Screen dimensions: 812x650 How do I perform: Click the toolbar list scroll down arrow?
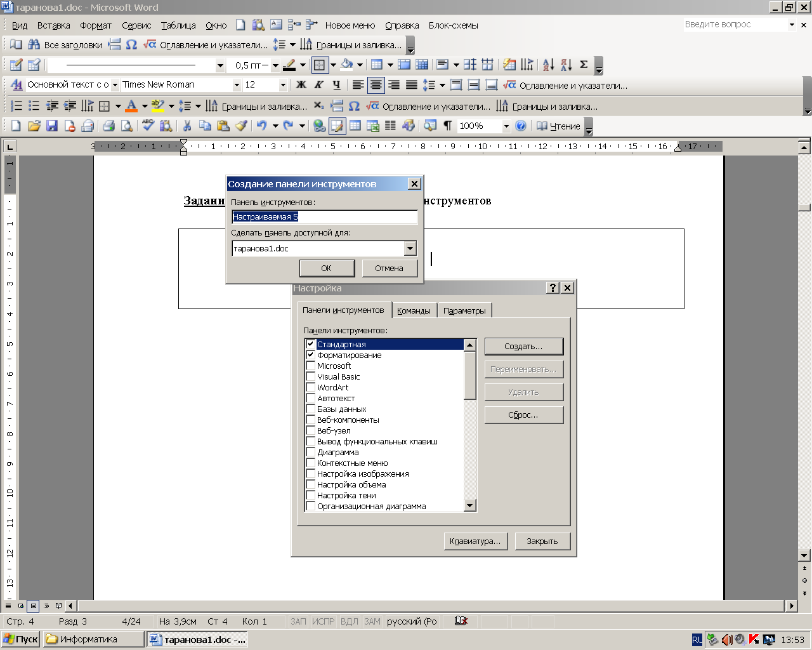(470, 505)
